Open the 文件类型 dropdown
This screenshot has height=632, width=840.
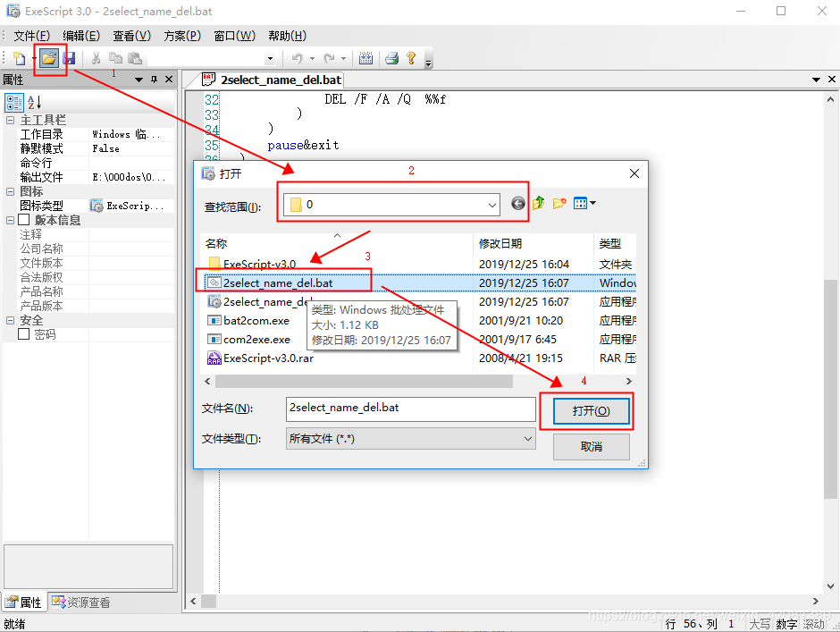click(x=527, y=439)
